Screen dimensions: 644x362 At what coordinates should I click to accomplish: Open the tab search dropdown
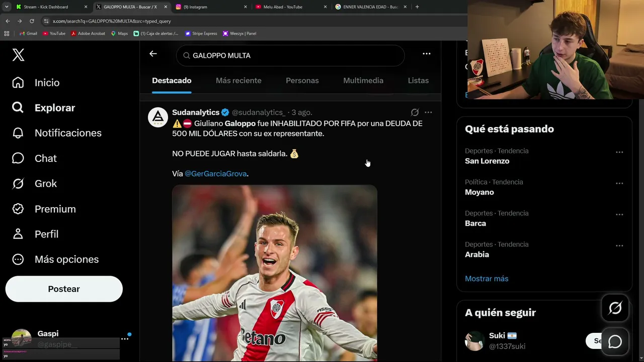coord(7,7)
